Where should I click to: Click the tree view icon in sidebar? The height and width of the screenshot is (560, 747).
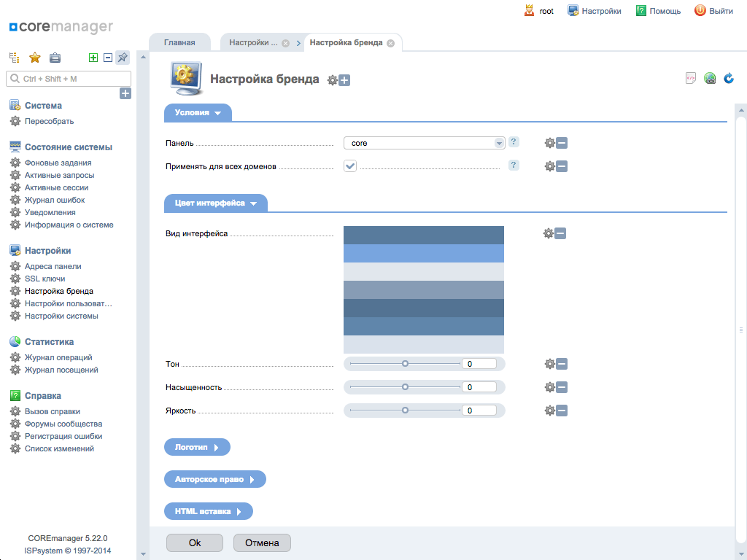[x=14, y=58]
